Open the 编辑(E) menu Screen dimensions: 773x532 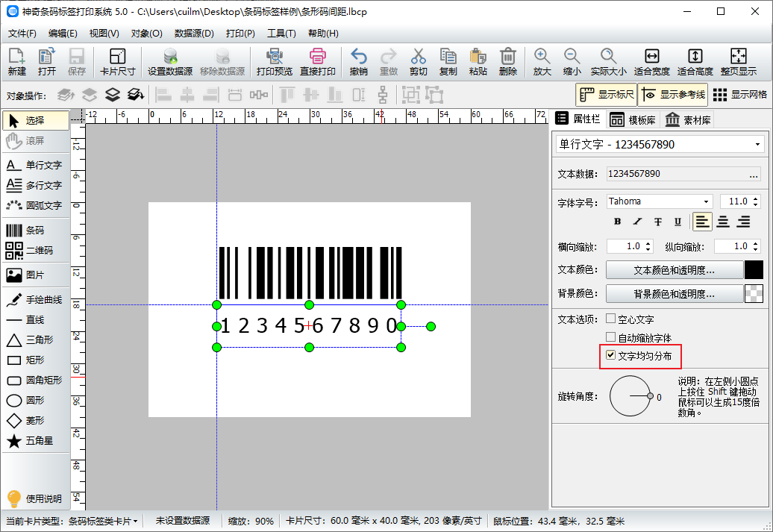point(63,34)
